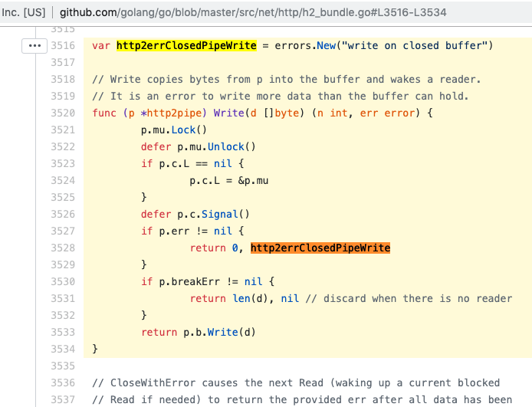Image resolution: width=532 pixels, height=407 pixels.
Task: Select line number 3518
Action: tap(63, 80)
